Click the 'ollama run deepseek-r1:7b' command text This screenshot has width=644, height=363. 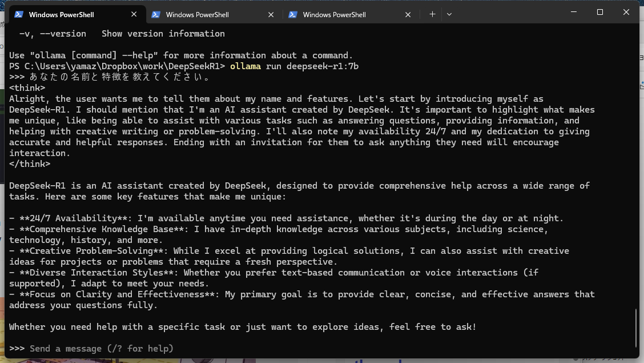294,66
